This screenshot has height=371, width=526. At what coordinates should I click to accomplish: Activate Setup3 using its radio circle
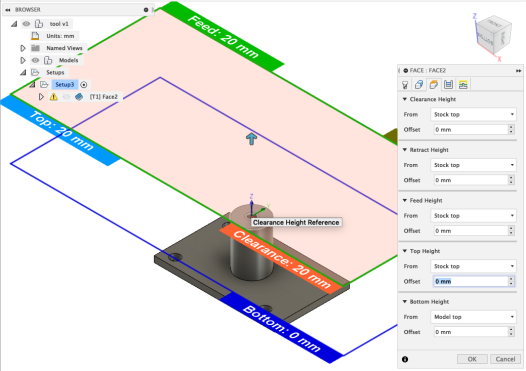[84, 85]
